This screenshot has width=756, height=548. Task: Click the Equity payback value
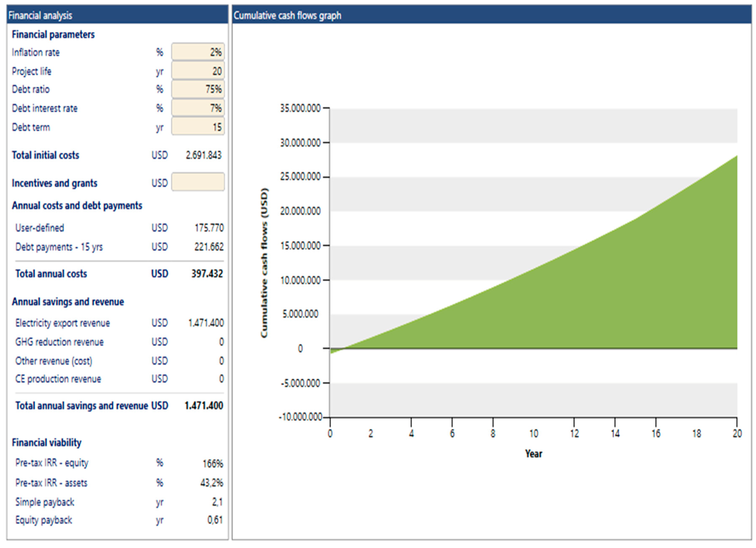[215, 520]
